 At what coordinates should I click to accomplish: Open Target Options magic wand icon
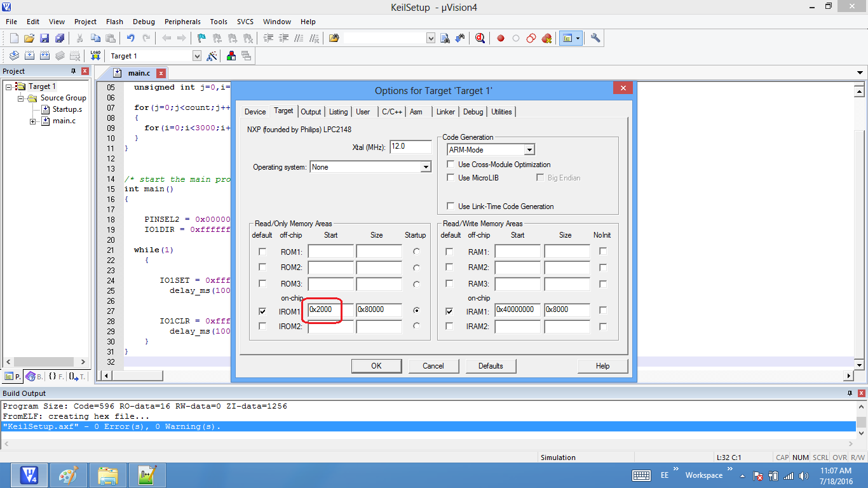coord(212,56)
